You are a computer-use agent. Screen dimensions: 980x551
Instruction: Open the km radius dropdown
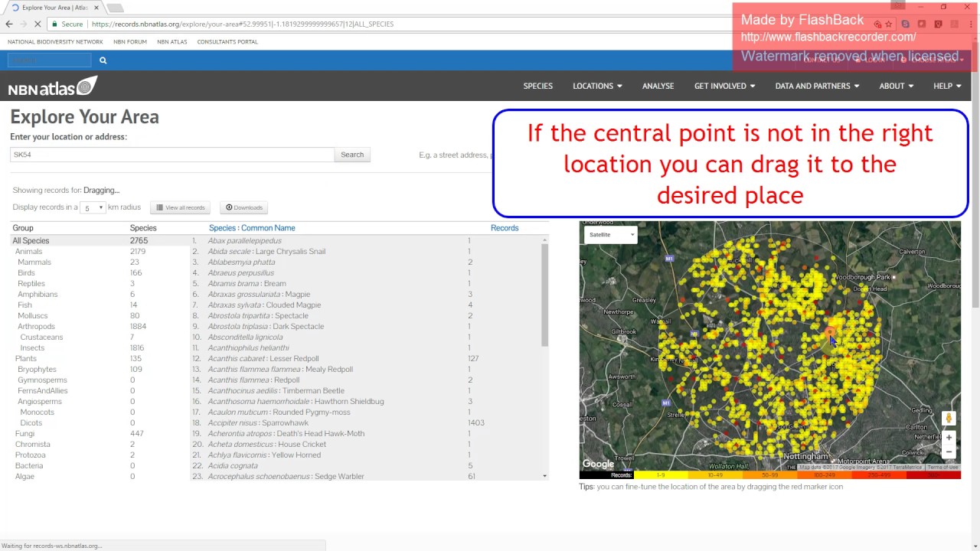tap(93, 207)
